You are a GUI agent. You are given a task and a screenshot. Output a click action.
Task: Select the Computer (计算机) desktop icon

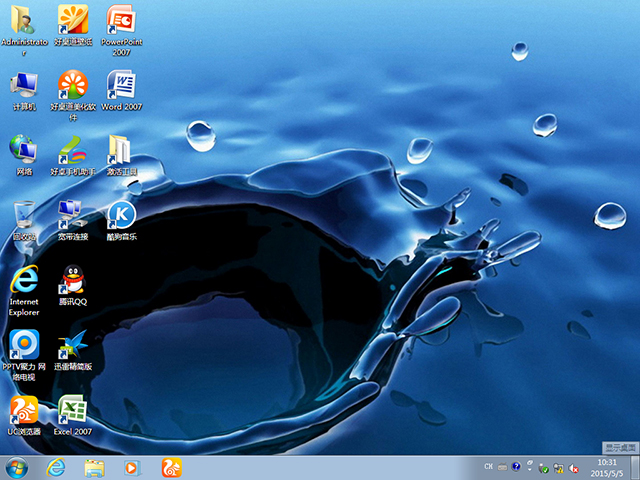click(24, 86)
